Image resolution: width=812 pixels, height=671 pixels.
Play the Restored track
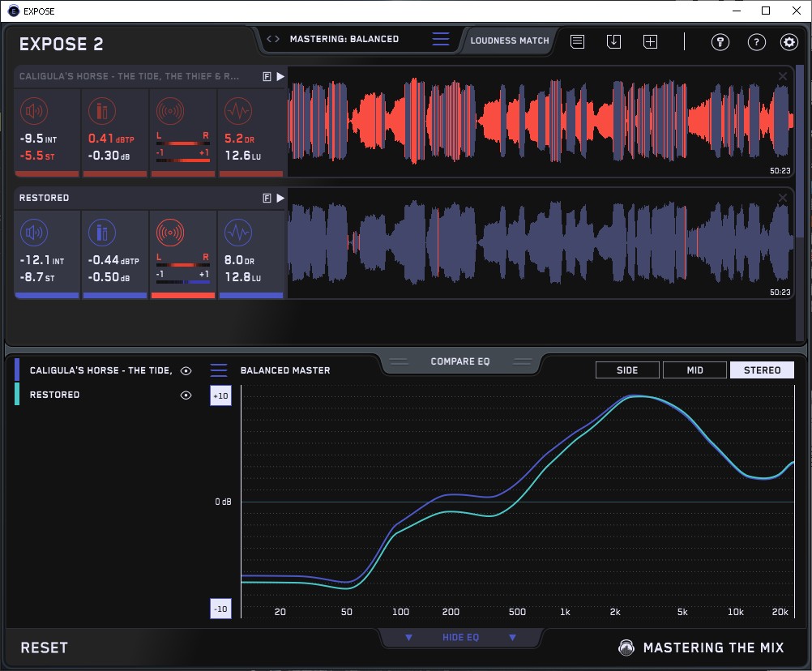[280, 199]
